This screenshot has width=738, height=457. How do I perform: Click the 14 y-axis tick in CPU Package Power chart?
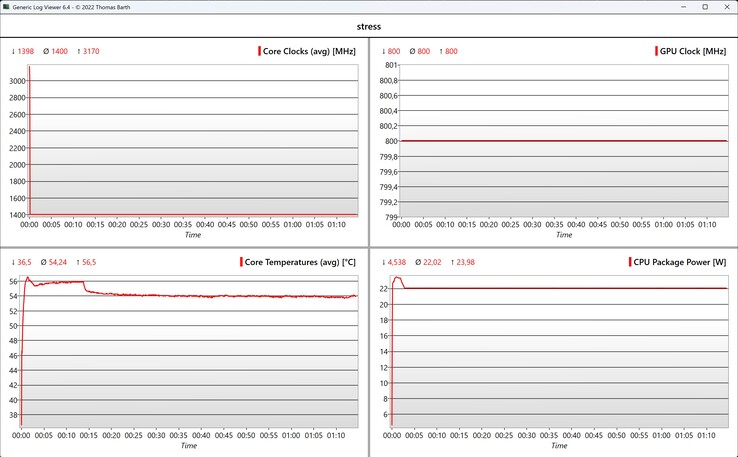click(x=384, y=352)
